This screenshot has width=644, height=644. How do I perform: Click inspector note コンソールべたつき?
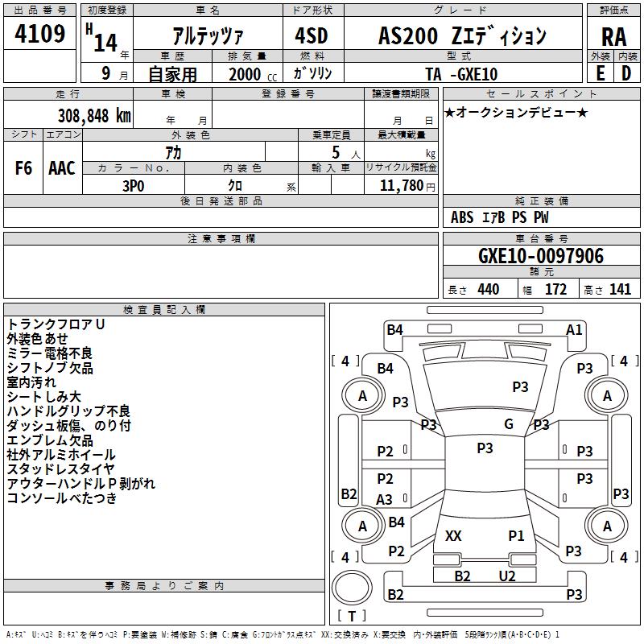tap(62, 498)
